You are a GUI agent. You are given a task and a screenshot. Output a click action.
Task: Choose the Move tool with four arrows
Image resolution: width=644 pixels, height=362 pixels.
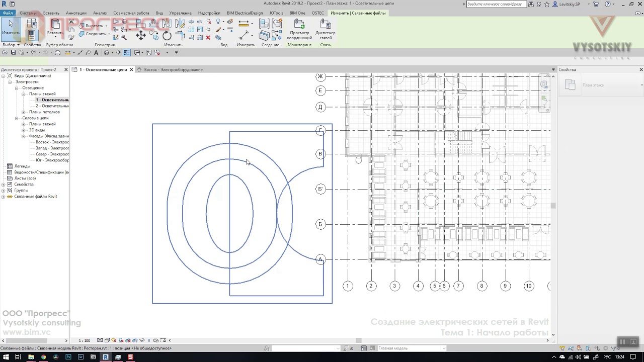click(x=141, y=35)
